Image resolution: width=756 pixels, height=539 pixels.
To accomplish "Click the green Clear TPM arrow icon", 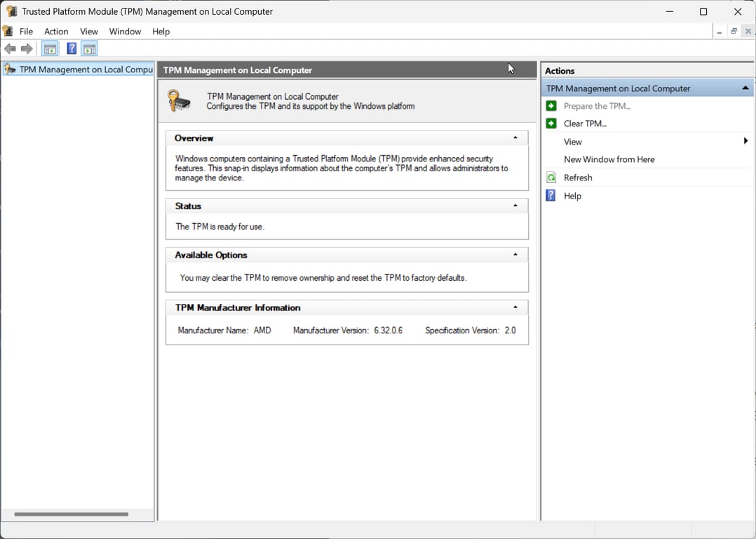I will (551, 124).
